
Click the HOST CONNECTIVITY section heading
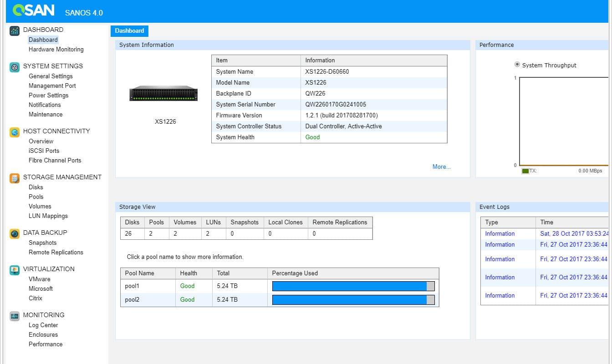coord(56,131)
